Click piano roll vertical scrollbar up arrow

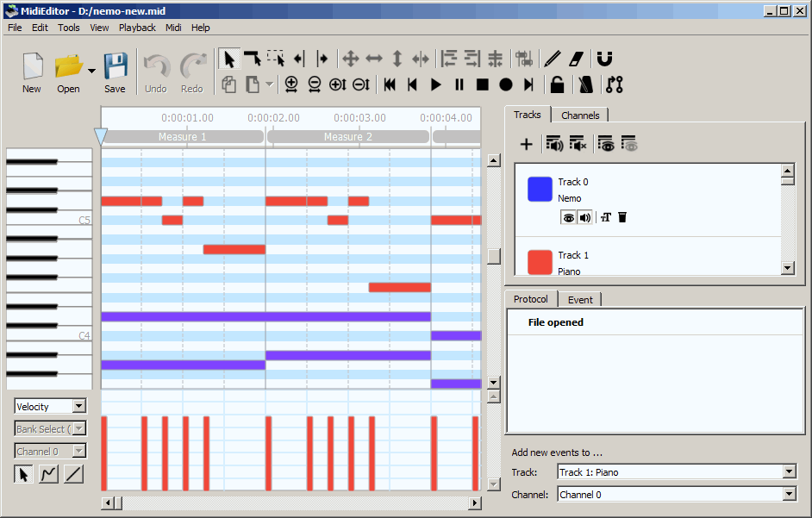coord(494,160)
